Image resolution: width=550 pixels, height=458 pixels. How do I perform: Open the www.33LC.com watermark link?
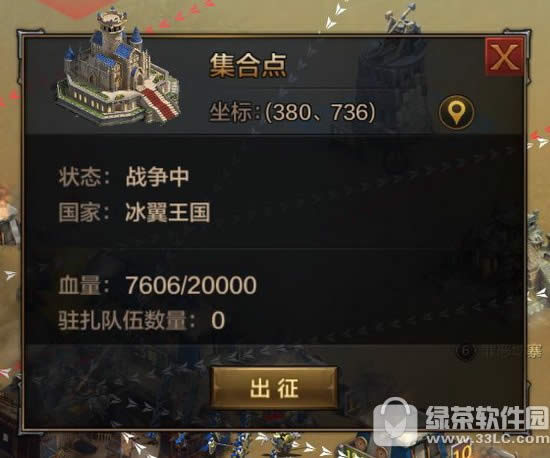tap(487, 439)
